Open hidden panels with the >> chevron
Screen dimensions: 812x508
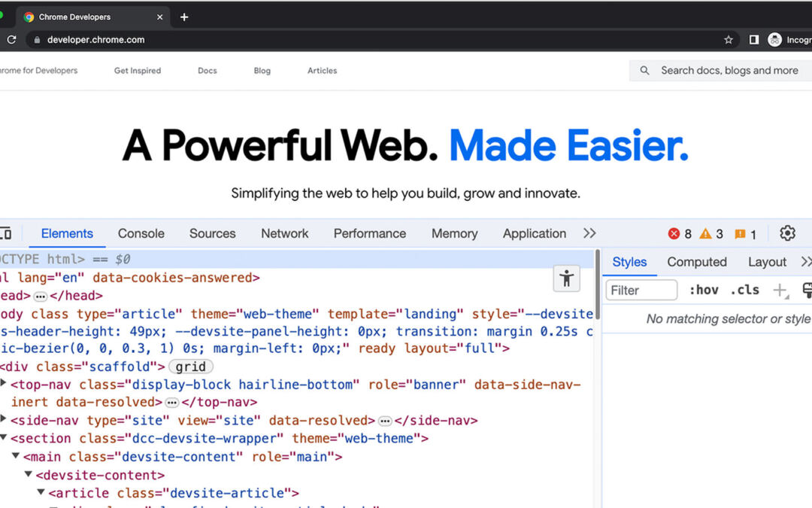click(x=589, y=233)
